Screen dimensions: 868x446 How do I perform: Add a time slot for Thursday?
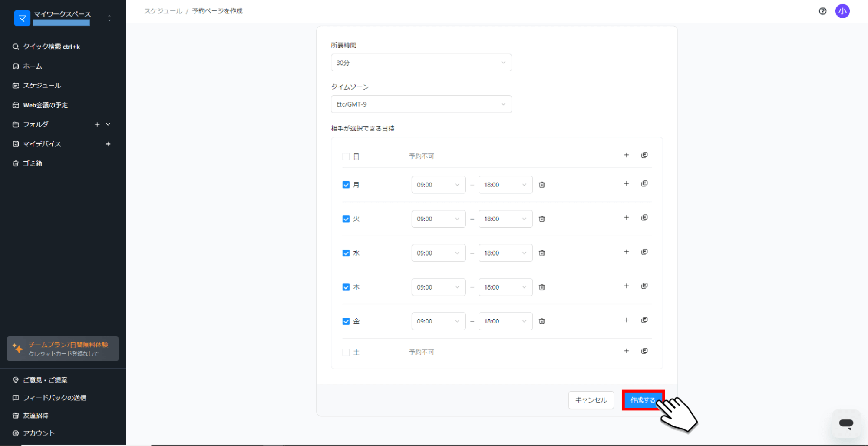coord(626,286)
